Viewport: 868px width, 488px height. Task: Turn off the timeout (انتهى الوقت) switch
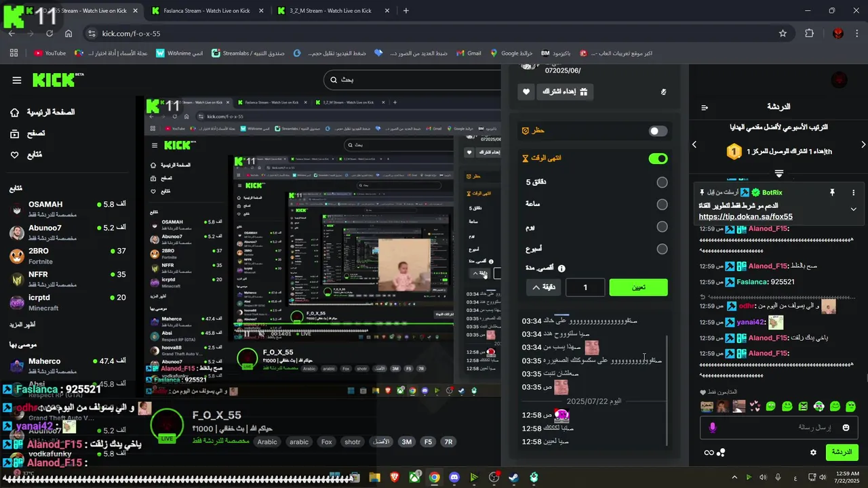(658, 159)
